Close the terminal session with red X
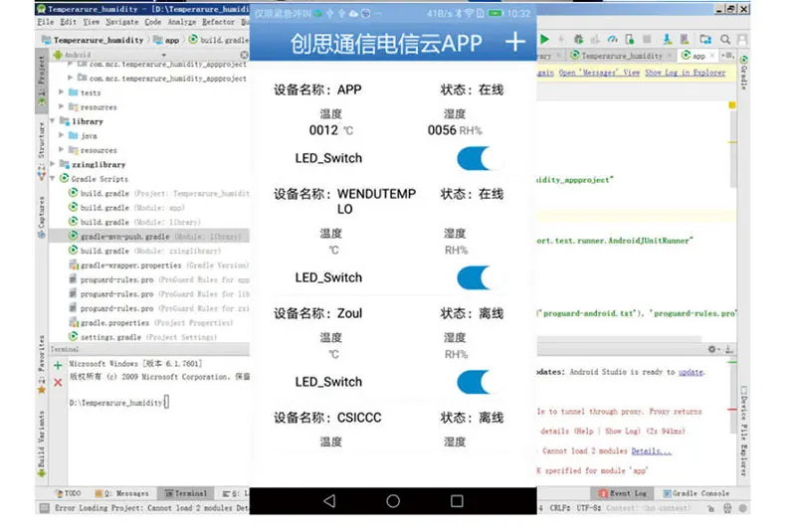 point(58,383)
